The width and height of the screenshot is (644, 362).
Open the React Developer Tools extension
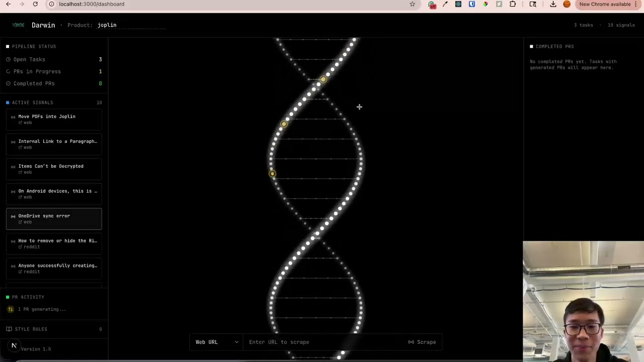(x=458, y=4)
